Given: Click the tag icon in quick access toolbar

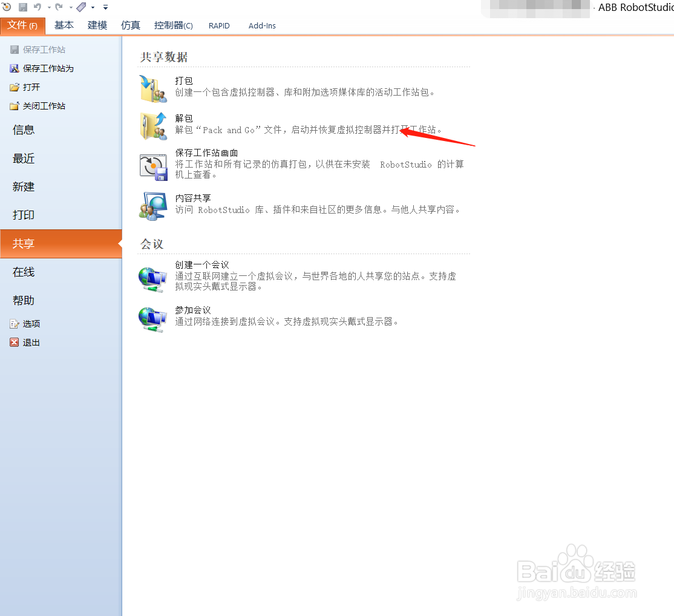Looking at the screenshot, I should click(82, 7).
